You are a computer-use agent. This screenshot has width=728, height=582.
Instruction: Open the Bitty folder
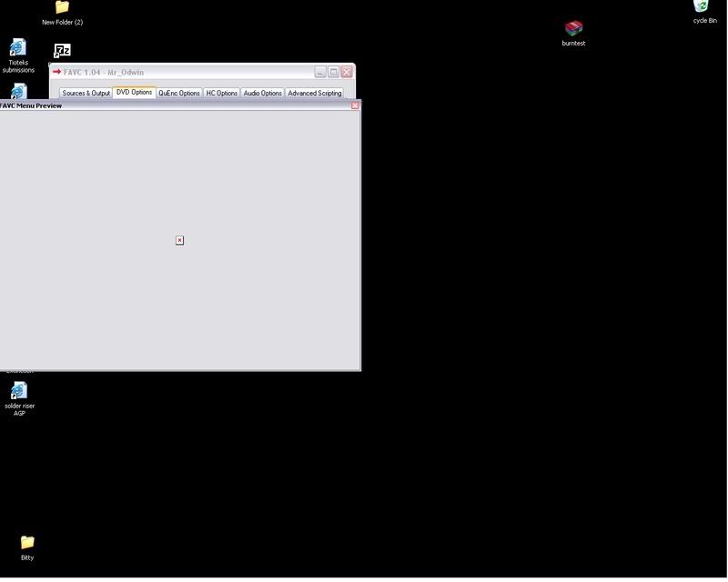27,542
